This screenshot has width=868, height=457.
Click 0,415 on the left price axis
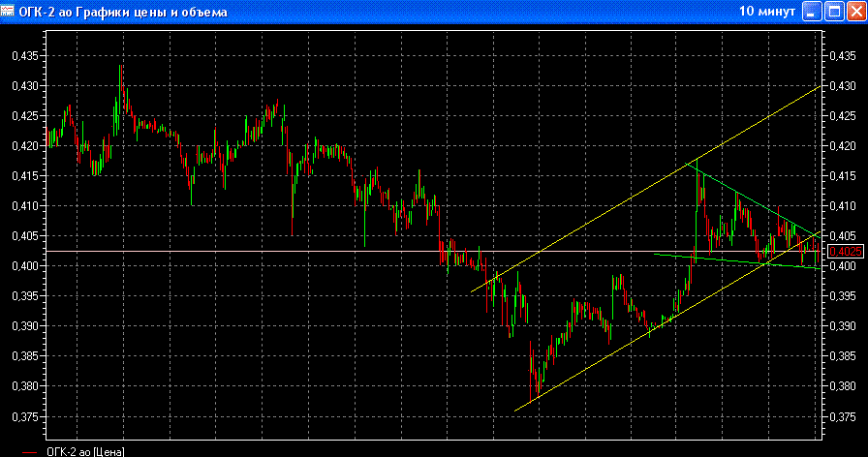pyautogui.click(x=25, y=176)
